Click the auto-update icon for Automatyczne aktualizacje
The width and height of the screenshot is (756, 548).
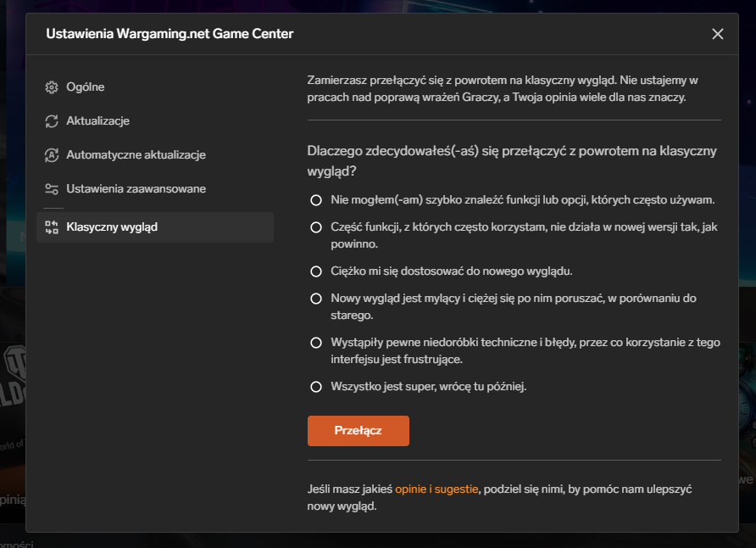tap(52, 155)
